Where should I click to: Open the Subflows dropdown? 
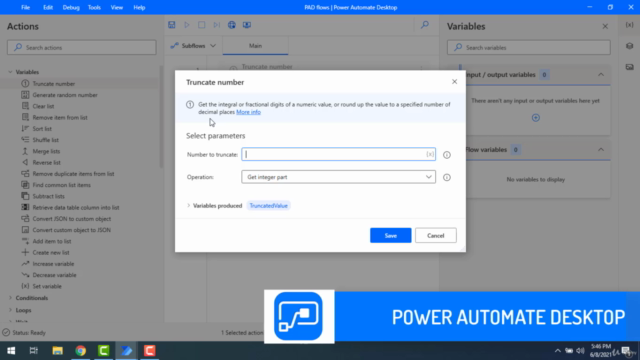point(193,46)
